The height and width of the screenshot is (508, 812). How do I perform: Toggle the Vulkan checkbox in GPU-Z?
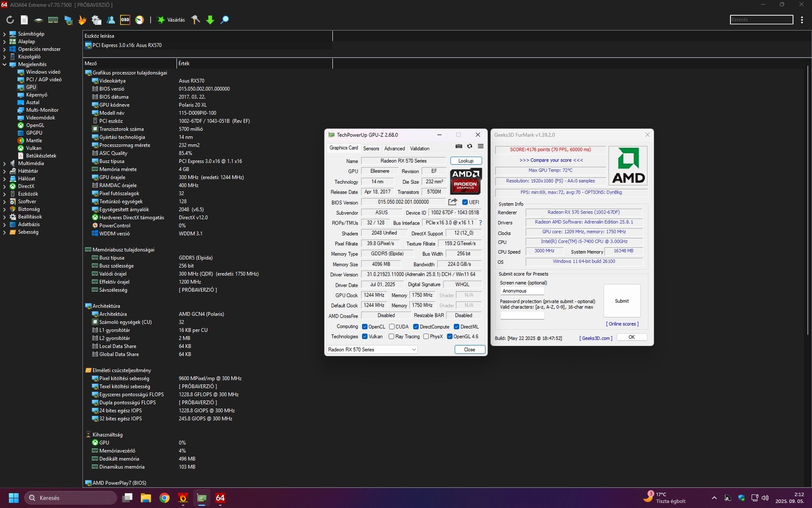coord(365,337)
